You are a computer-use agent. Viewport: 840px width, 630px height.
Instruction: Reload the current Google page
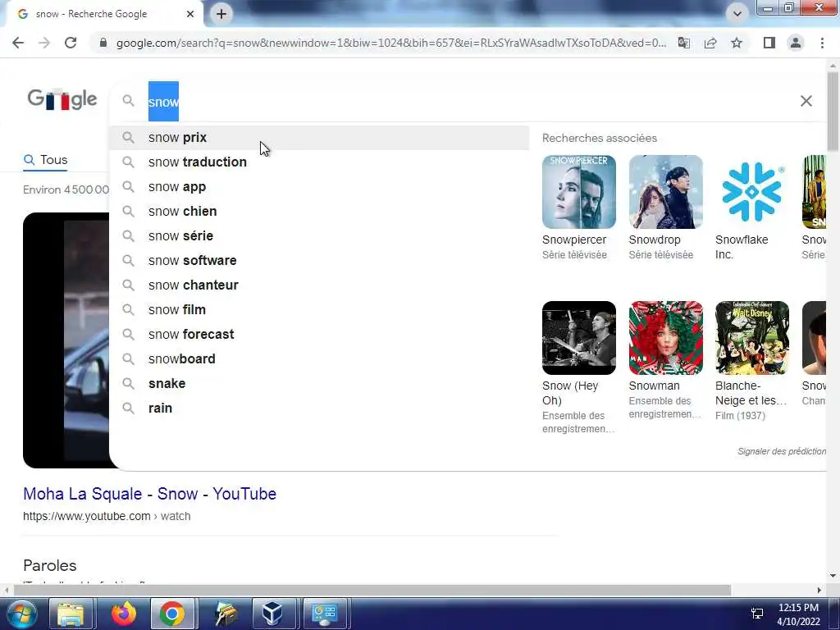click(71, 43)
